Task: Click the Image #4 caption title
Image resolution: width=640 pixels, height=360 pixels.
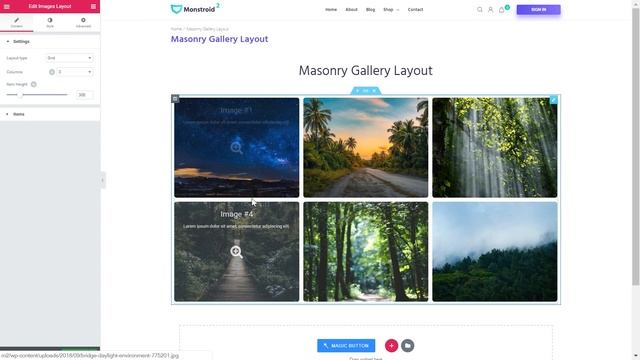Action: 237,214
